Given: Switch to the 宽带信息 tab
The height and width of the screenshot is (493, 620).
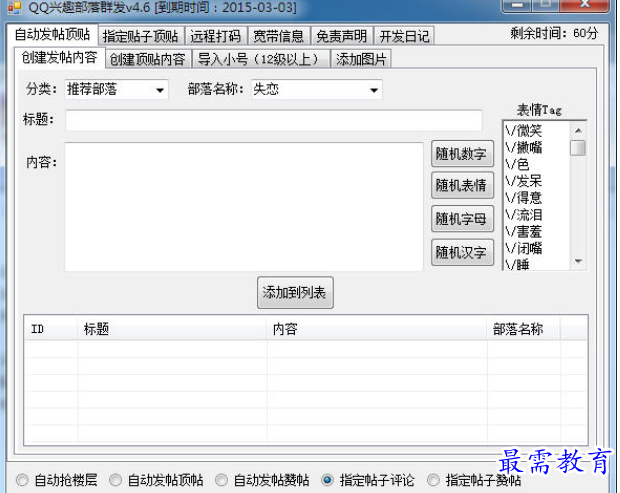Looking at the screenshot, I should 278,36.
